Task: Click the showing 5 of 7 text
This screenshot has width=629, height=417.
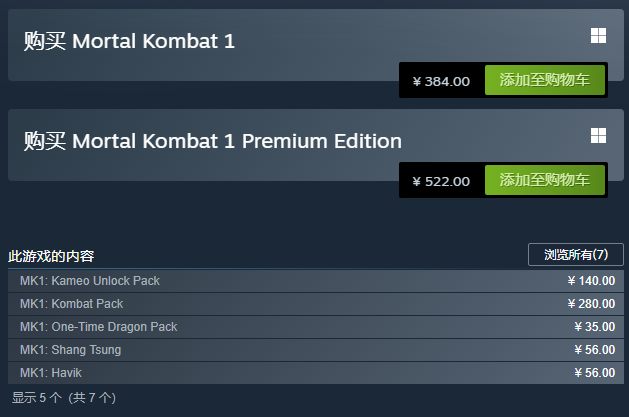Action: click(64, 398)
